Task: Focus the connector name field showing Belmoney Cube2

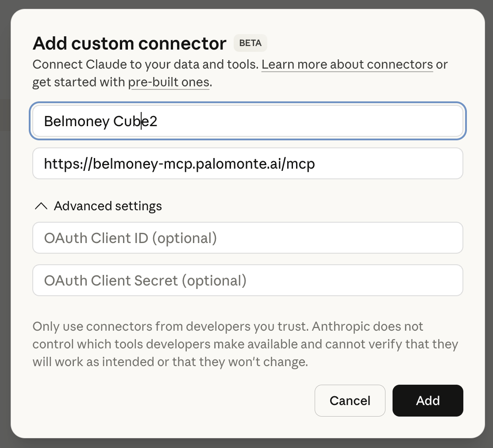Action: tap(247, 120)
